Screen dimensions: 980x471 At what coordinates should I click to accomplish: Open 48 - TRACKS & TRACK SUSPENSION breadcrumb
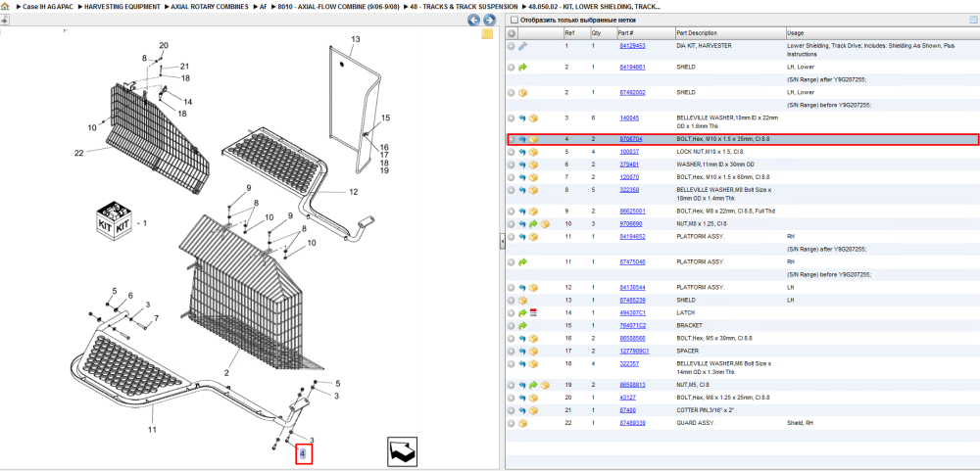pos(464,6)
